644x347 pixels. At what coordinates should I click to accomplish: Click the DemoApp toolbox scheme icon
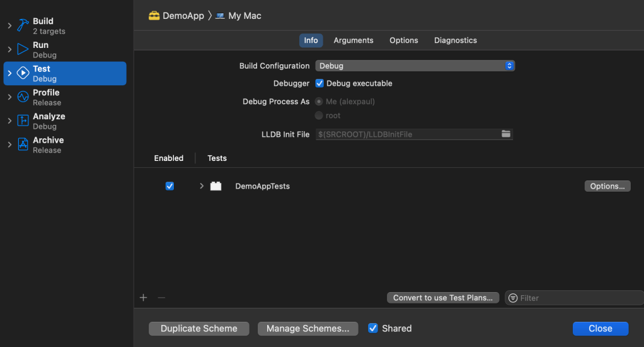(x=154, y=16)
